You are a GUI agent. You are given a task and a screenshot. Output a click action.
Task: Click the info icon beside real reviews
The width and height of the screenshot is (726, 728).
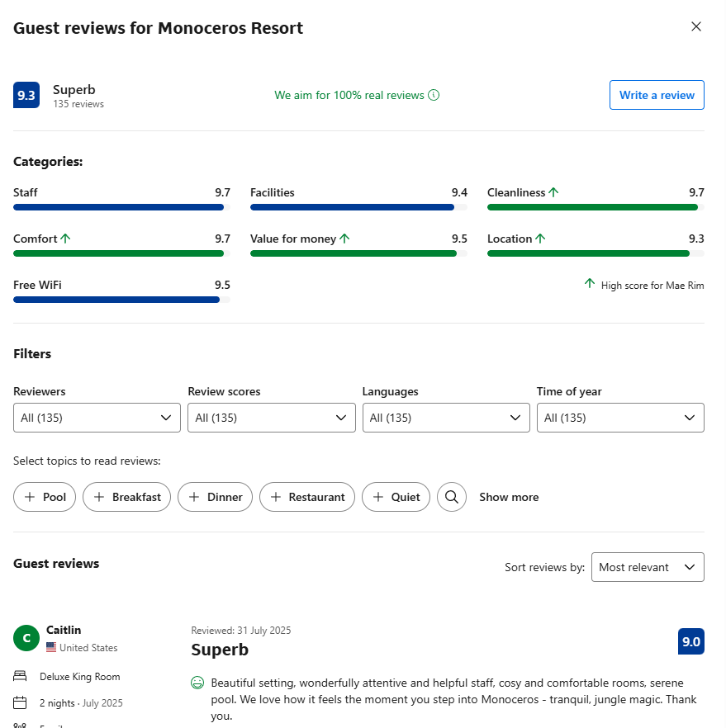click(434, 95)
